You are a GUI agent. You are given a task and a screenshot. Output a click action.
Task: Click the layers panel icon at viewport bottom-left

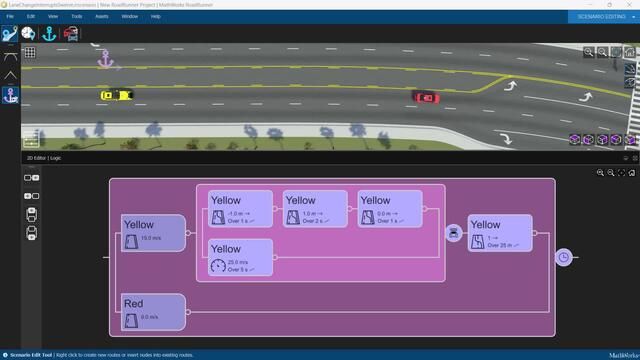pos(31,139)
